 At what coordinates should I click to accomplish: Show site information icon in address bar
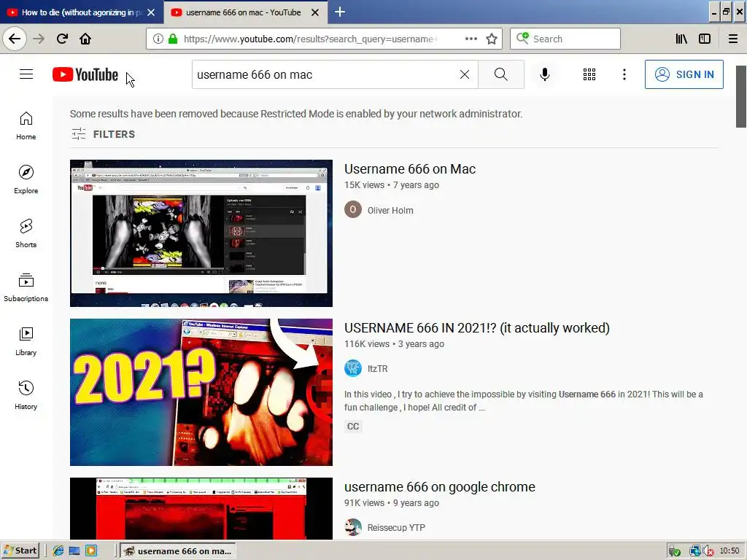coord(158,39)
